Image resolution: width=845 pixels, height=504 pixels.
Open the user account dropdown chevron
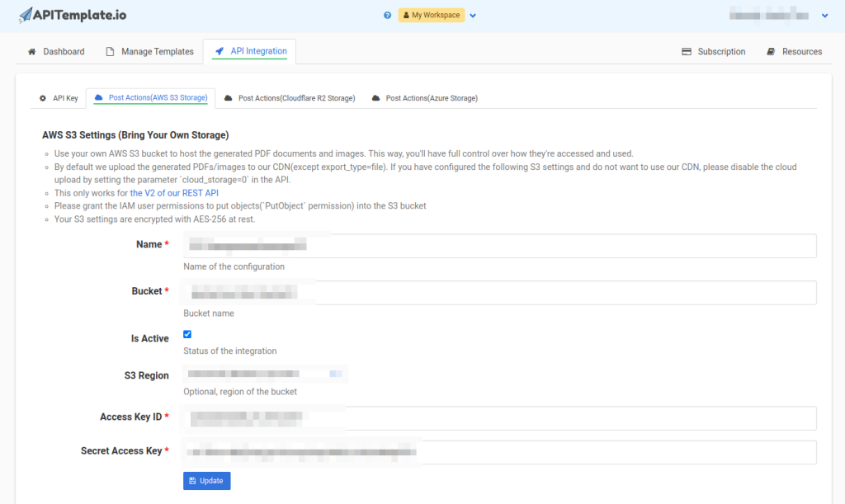click(x=824, y=16)
